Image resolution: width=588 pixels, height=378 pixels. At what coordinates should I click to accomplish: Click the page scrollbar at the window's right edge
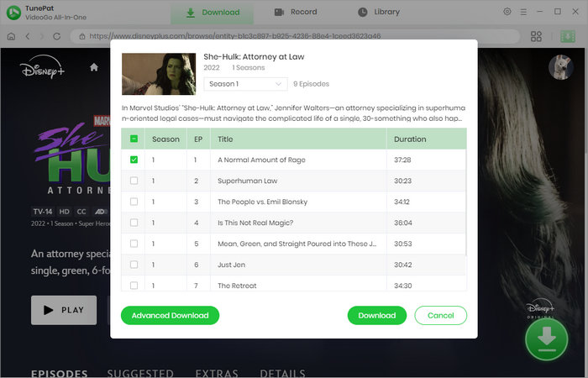[586, 102]
